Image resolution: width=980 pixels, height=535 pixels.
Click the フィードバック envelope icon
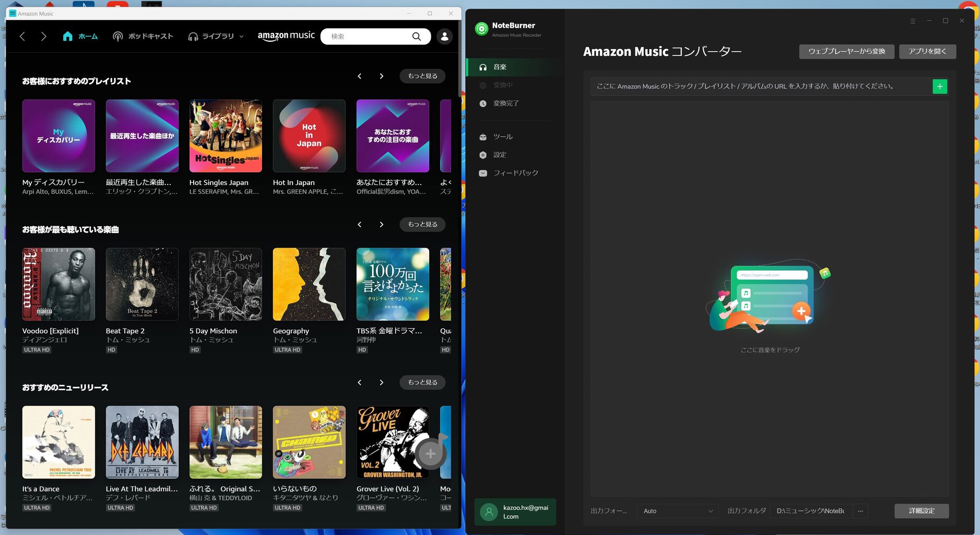pyautogui.click(x=482, y=172)
